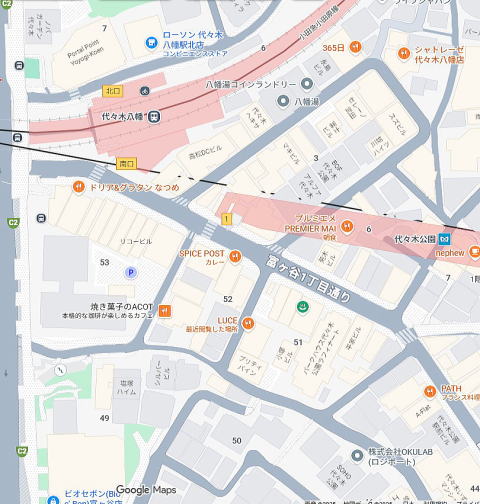Select the 365日 restaurant pin
The width and height of the screenshot is (480, 504).
click(356, 47)
